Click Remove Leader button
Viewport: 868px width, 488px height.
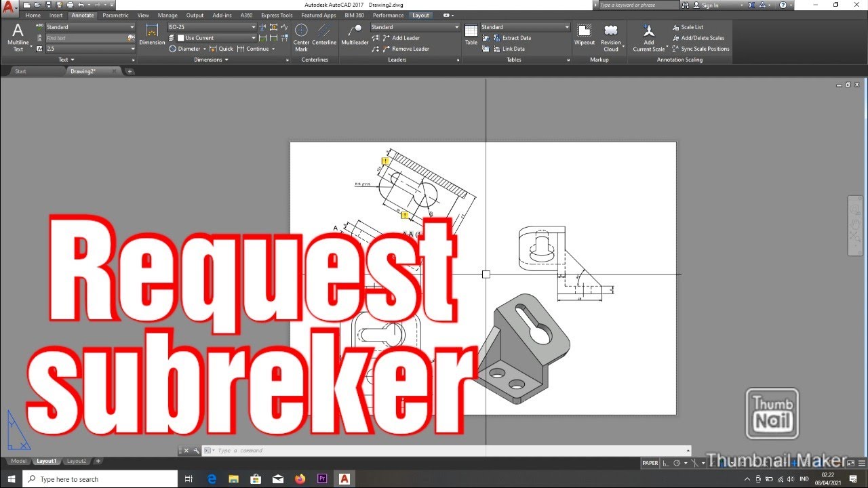(406, 49)
